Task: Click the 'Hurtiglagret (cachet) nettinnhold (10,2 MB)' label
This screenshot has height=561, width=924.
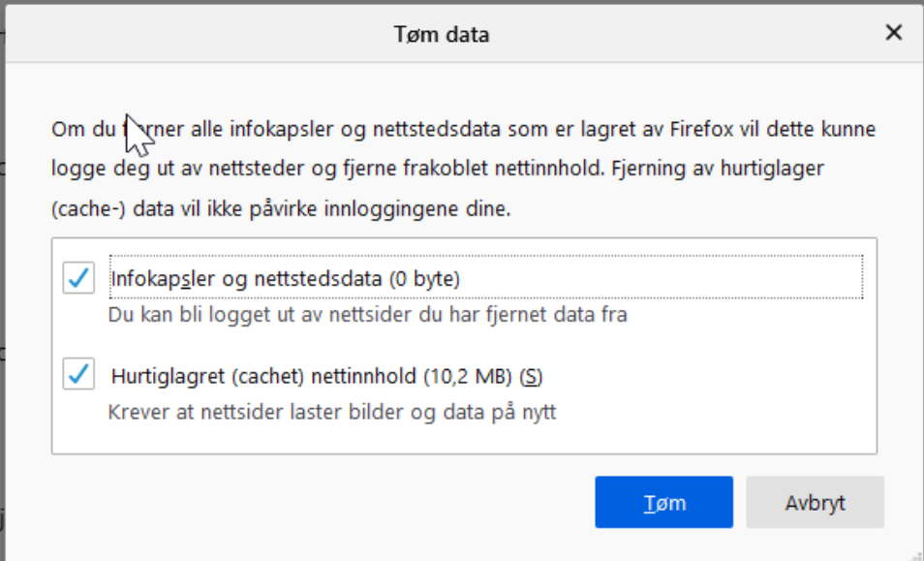Action: 312,375
